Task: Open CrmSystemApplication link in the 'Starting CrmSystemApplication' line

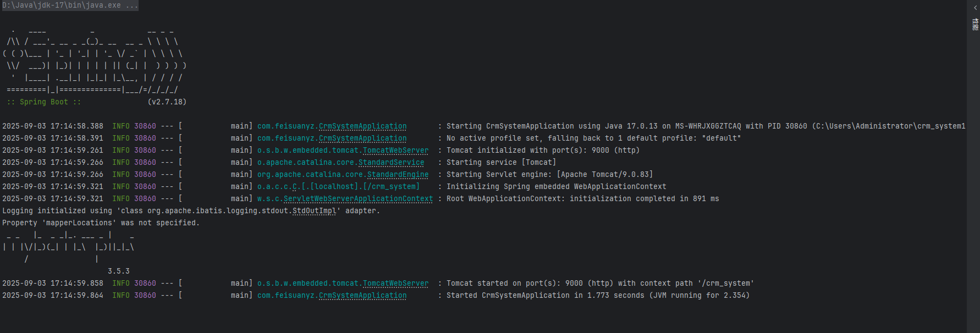Action: 362,126
